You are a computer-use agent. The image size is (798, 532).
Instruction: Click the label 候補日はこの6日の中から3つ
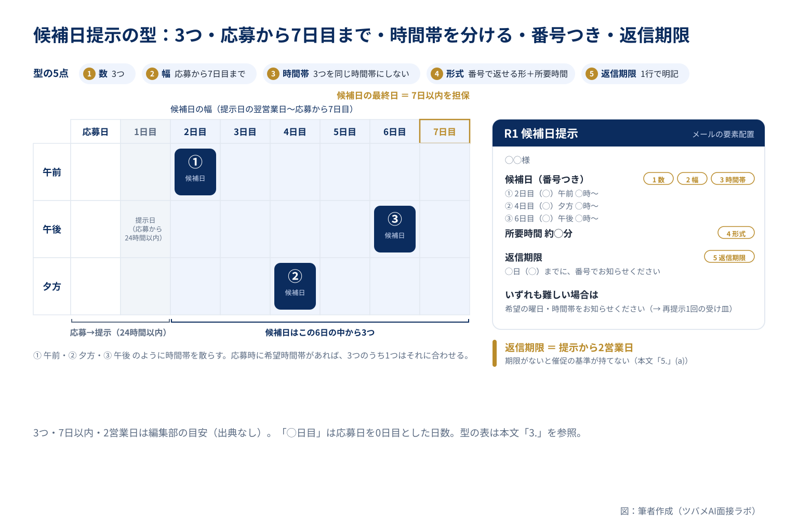320,332
